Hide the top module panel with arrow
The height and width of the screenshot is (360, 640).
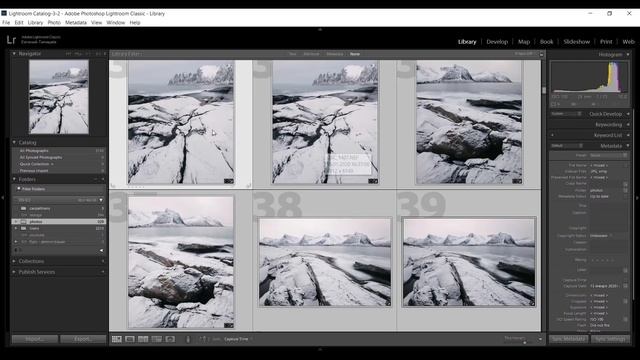pos(320,29)
